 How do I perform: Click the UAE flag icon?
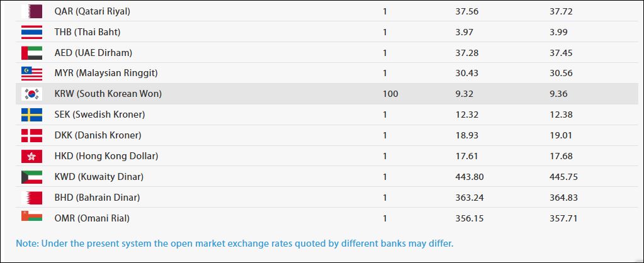pos(31,53)
